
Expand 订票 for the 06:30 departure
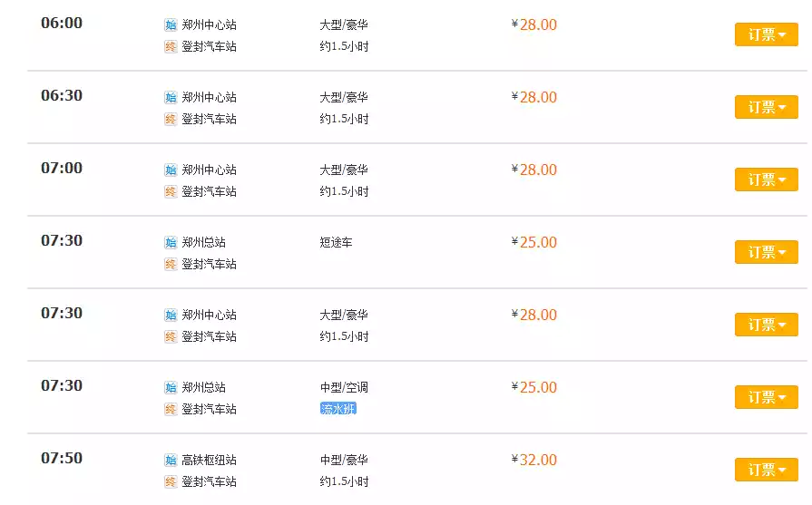(x=766, y=107)
